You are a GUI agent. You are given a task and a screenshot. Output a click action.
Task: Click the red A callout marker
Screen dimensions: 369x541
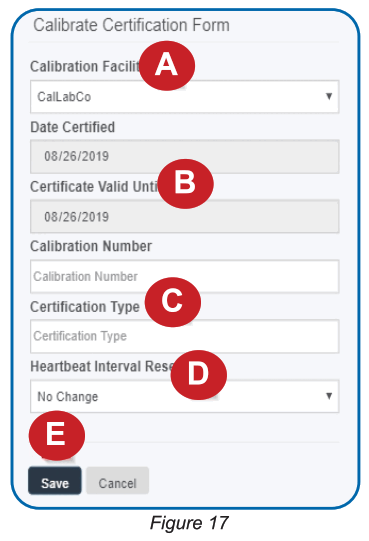(167, 66)
